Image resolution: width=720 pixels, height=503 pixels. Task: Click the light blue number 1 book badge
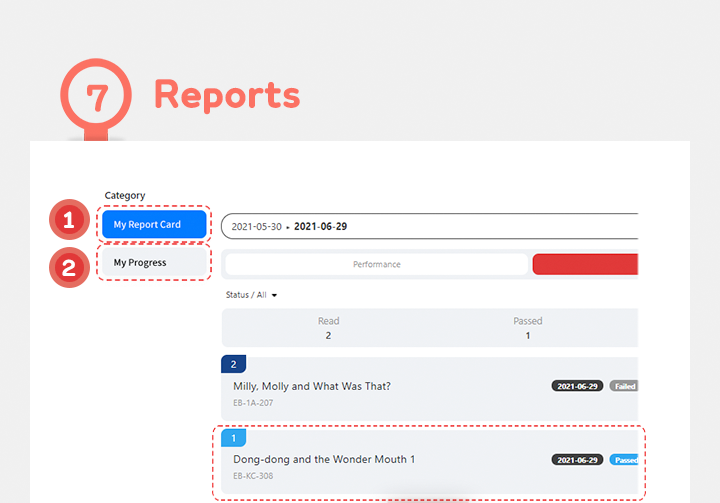click(x=233, y=438)
